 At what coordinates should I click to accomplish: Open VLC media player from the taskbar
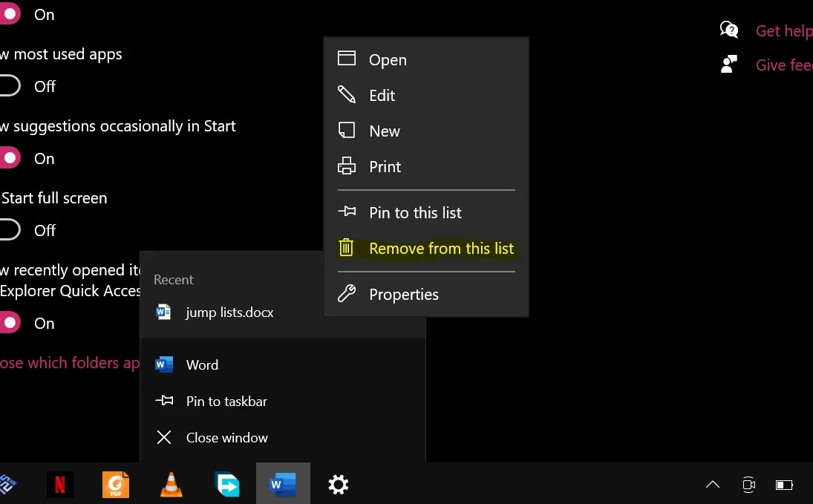[171, 484]
